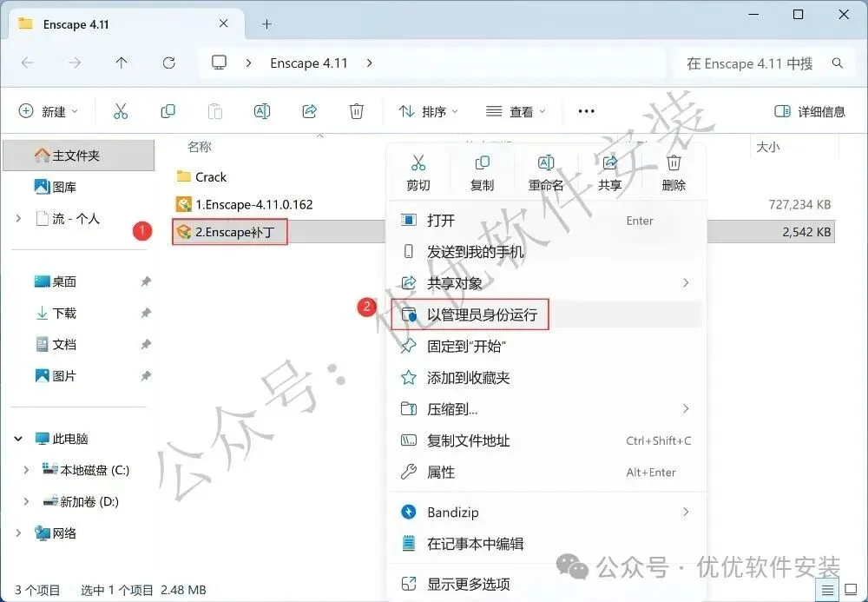The width and height of the screenshot is (868, 602).
Task: Click the Delete trash icon in the toolbar
Action: tap(357, 111)
